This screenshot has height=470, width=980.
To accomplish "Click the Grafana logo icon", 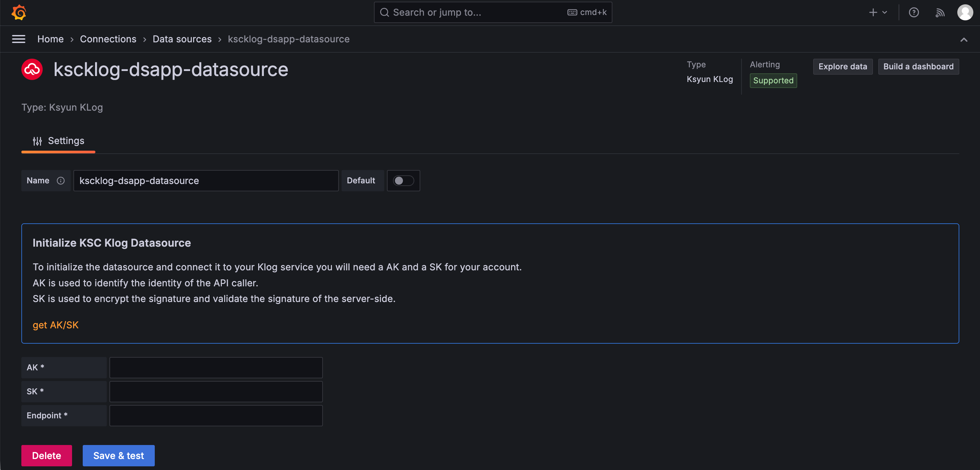I will pos(19,13).
